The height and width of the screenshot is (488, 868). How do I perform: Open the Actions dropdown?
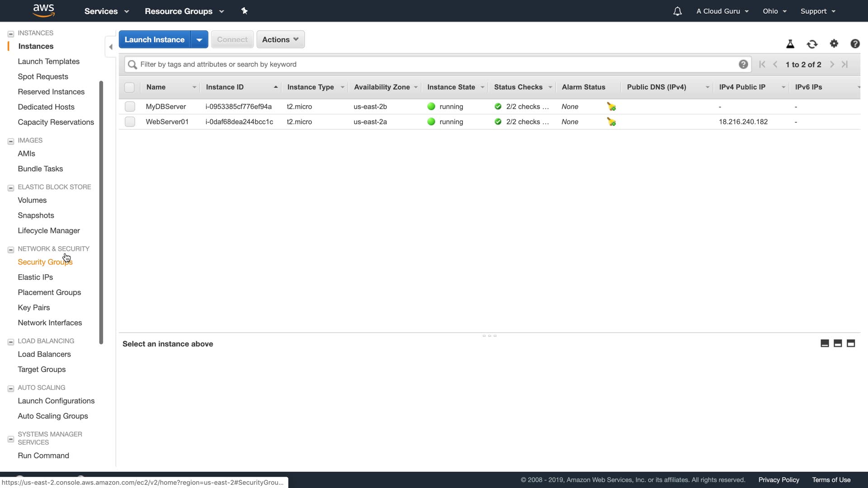pos(280,39)
